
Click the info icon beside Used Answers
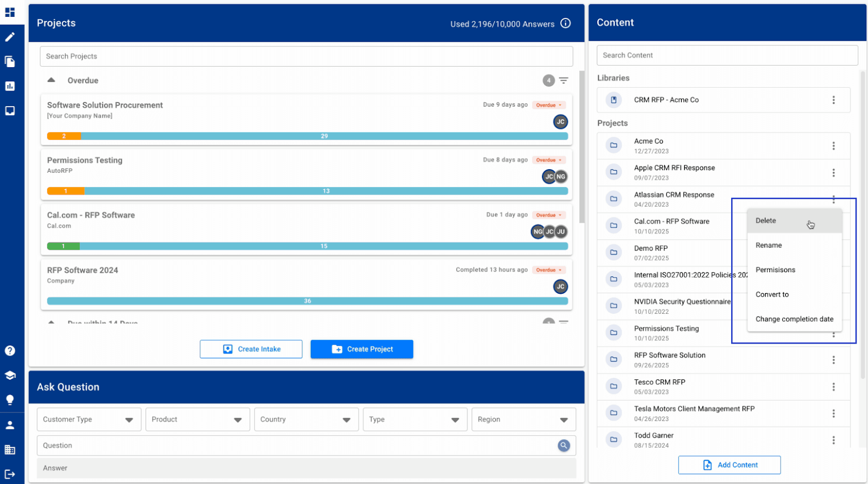(x=565, y=23)
